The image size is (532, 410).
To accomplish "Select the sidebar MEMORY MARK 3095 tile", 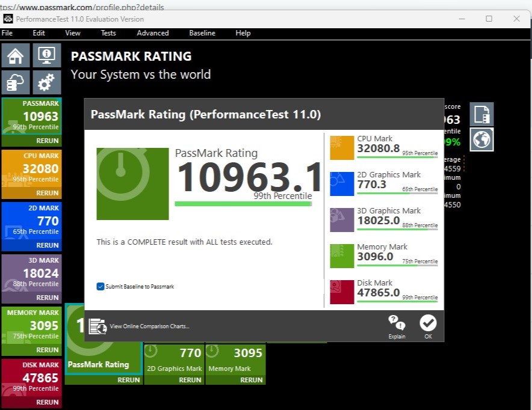I will pos(31,325).
